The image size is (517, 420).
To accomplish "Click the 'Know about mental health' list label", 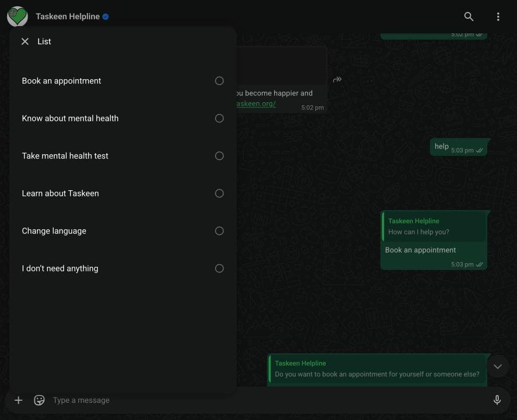I will click(x=70, y=118).
